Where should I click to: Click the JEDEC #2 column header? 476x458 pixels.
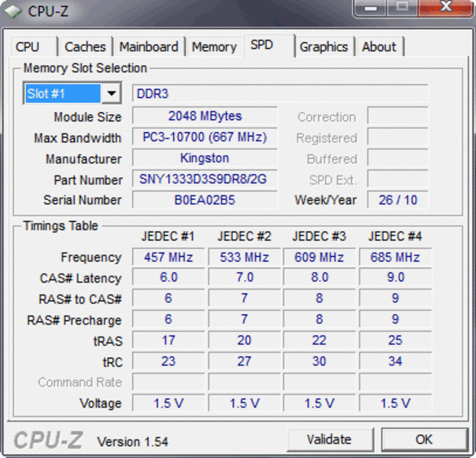coord(244,237)
